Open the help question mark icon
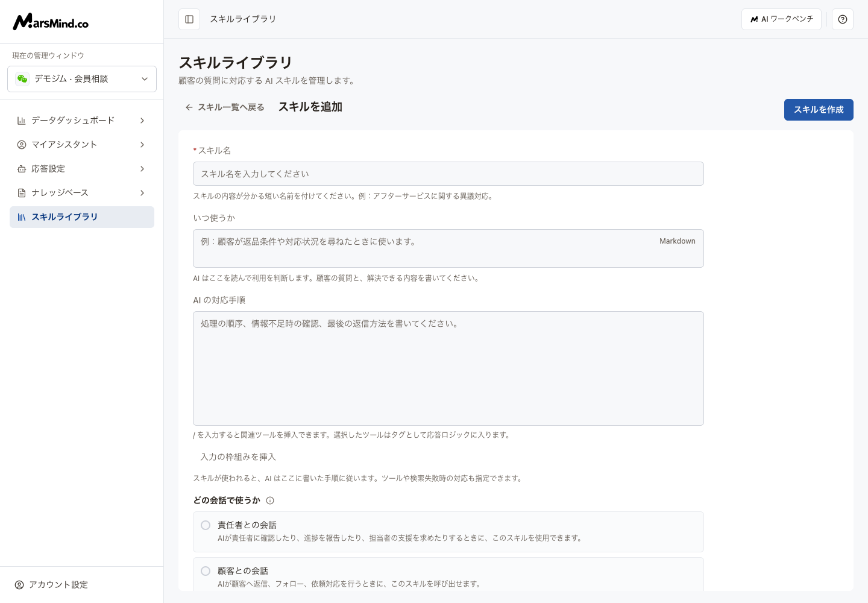 pyautogui.click(x=843, y=19)
